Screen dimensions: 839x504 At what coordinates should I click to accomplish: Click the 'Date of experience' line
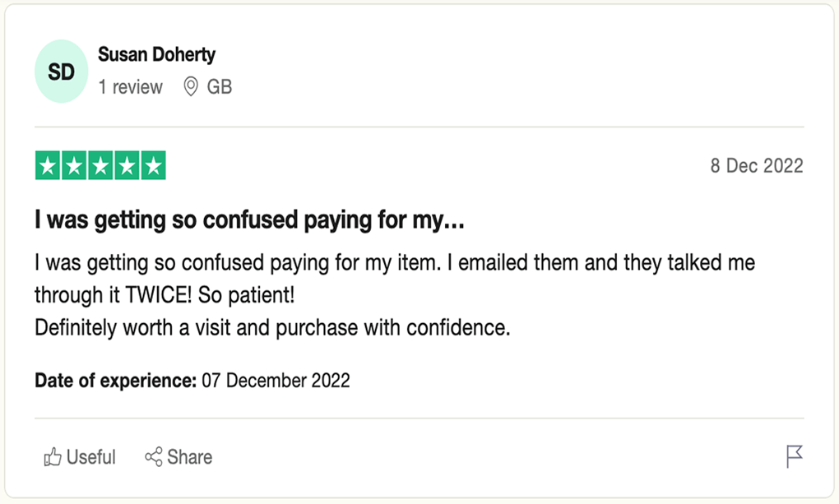192,381
